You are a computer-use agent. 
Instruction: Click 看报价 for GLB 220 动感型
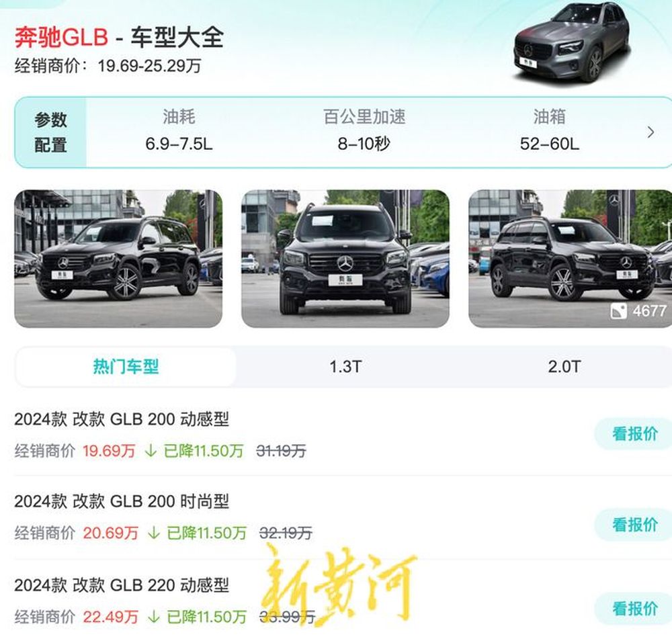click(x=634, y=608)
